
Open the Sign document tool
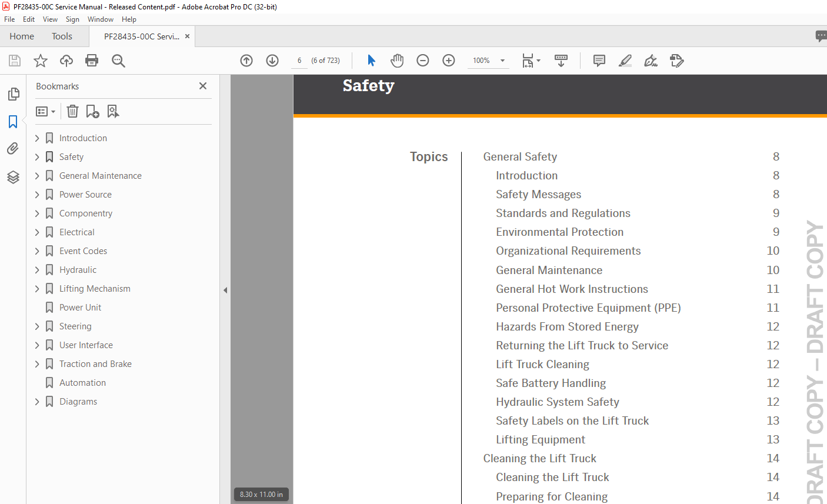click(651, 61)
